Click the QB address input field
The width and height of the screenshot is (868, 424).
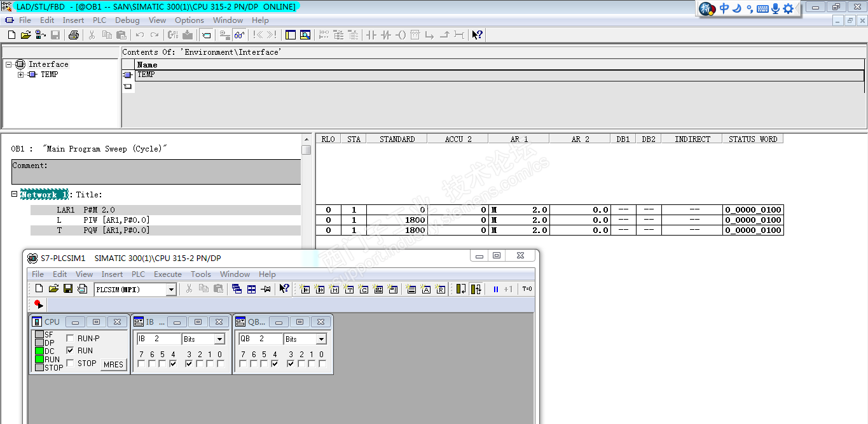260,339
